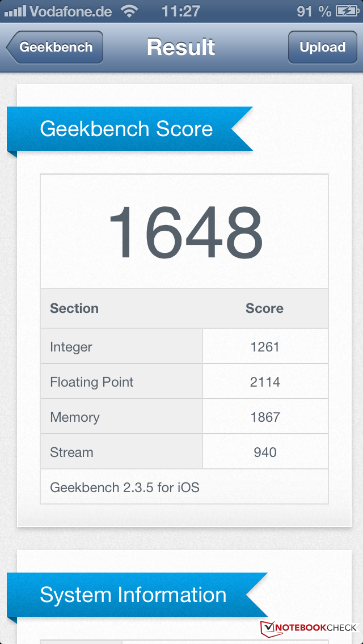This screenshot has height=644, width=363.
Task: Tap the Geekbench Score banner heading
Action: tap(126, 129)
